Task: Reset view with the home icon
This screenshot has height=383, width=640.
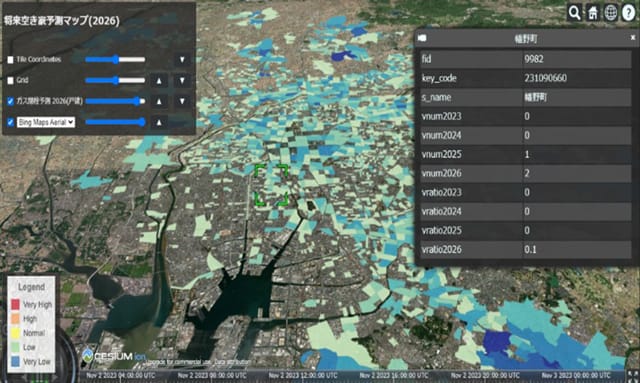Action: click(593, 13)
